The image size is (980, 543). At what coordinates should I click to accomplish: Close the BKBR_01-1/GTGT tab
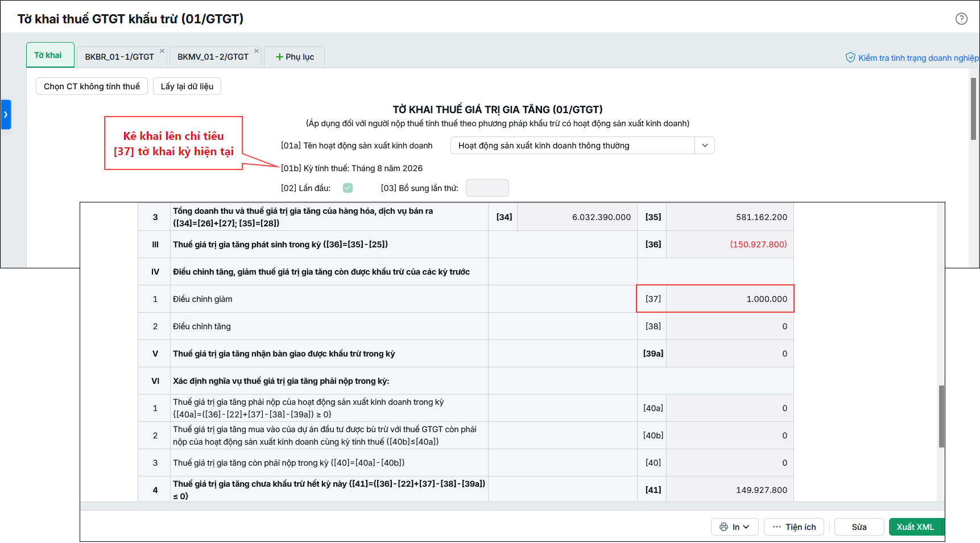(x=162, y=51)
